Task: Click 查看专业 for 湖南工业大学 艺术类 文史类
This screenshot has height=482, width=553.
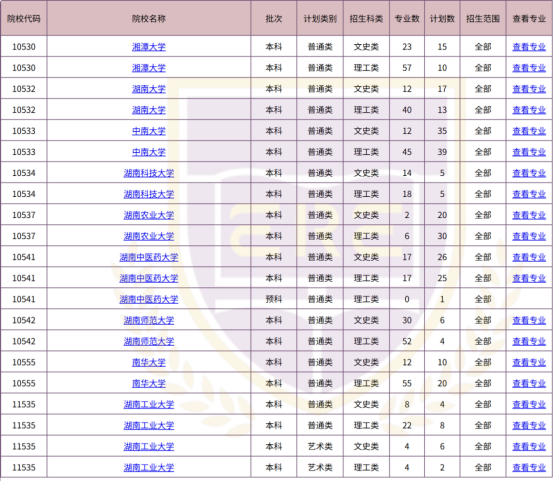Action: [529, 446]
